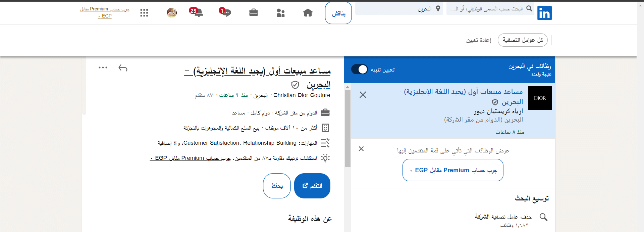The height and width of the screenshot is (232, 644).
Task: Click the البحرين location input field
Action: click(x=399, y=9)
